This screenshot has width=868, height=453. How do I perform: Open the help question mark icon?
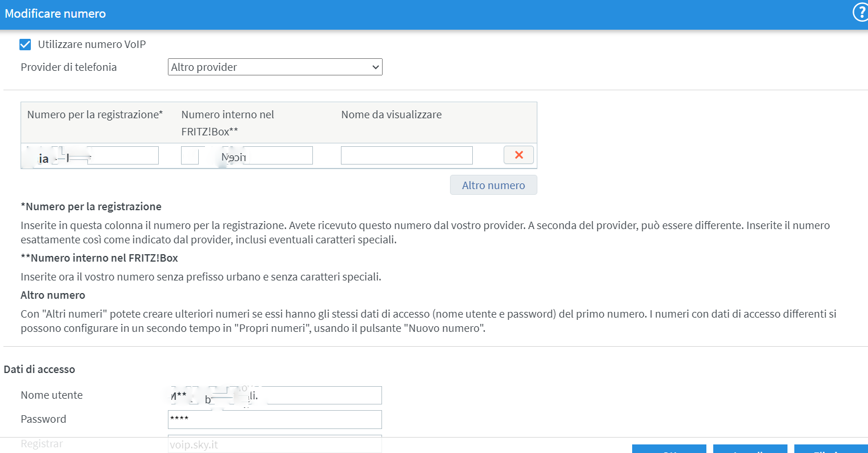tap(860, 13)
